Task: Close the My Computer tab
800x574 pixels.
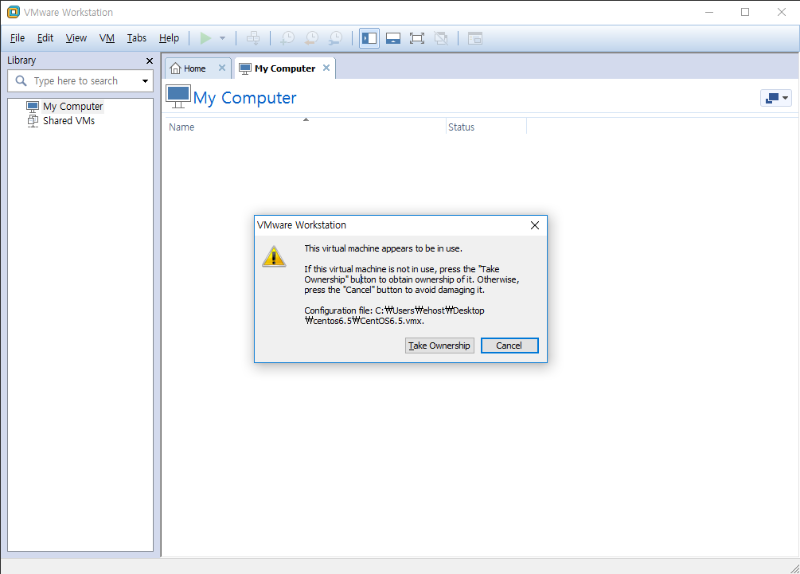Action: (x=326, y=68)
